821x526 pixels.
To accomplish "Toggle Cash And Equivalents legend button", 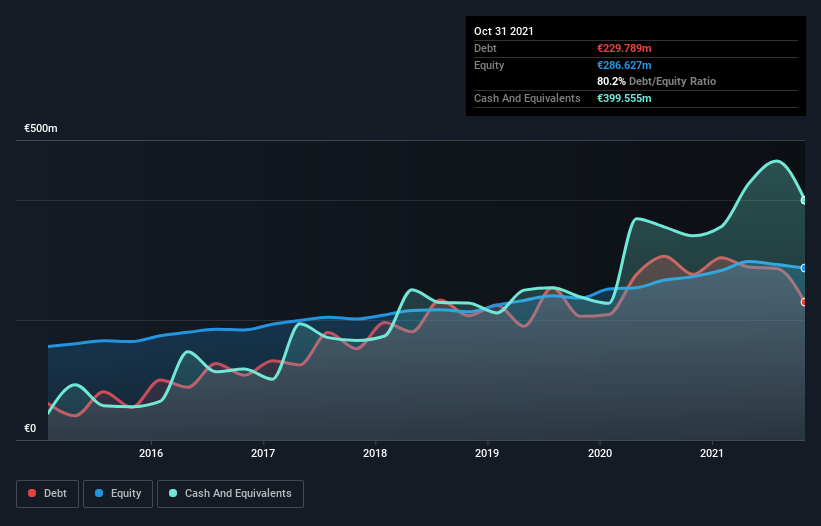I will point(230,494).
